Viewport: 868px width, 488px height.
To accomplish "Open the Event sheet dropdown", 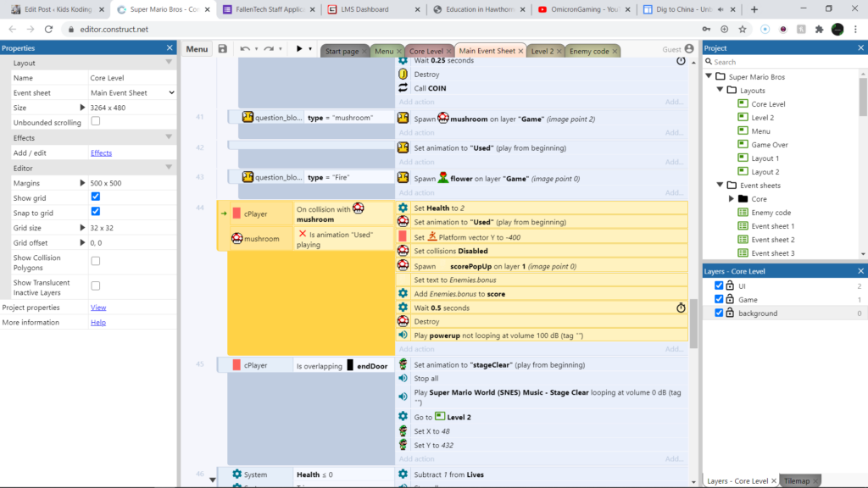I will tap(132, 93).
